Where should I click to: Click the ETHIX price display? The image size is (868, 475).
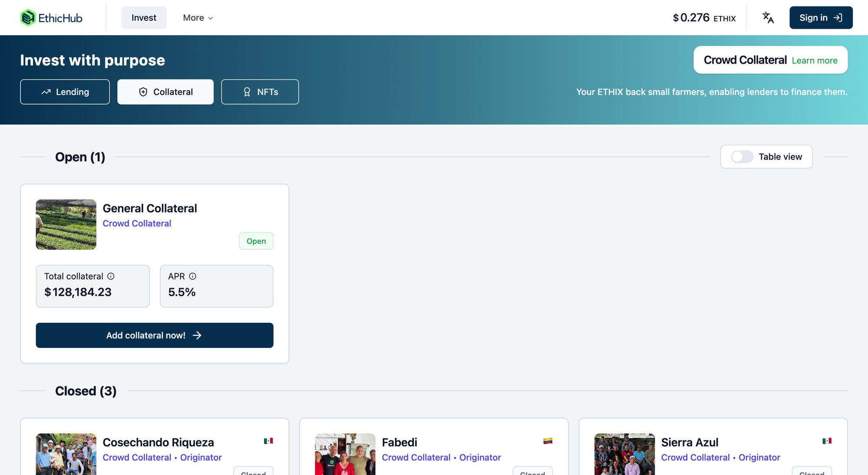pyautogui.click(x=704, y=18)
